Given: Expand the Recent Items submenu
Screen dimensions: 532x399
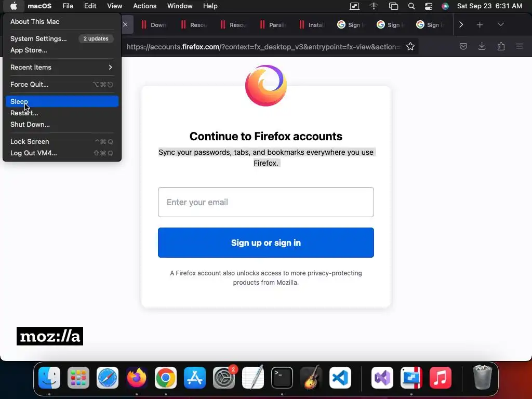Looking at the screenshot, I should pos(62,67).
